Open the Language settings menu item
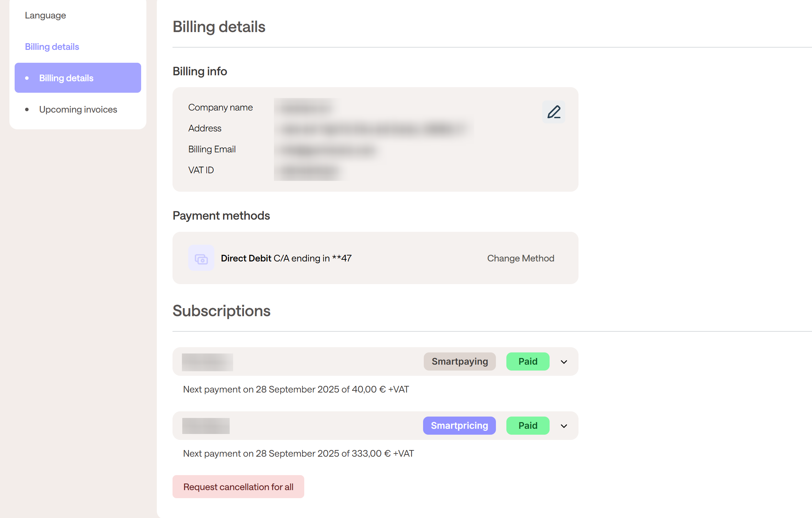 pos(45,15)
